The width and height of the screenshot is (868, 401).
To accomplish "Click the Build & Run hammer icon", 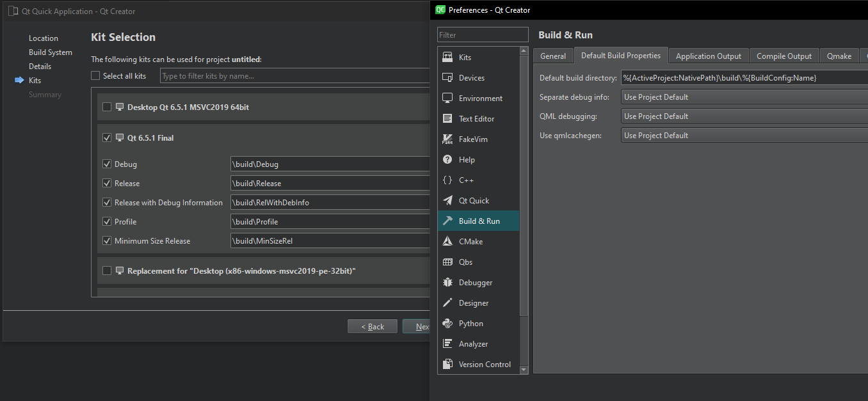I will pyautogui.click(x=447, y=221).
